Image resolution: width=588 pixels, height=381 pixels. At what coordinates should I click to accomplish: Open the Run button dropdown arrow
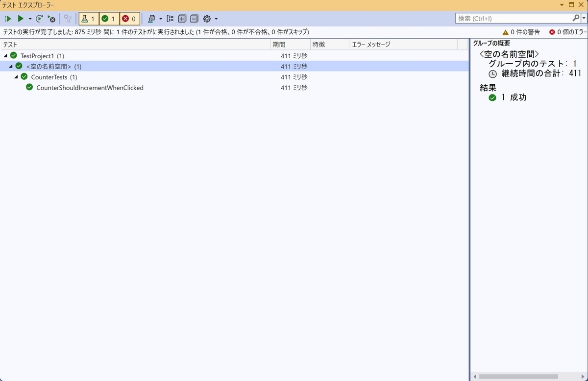(30, 19)
